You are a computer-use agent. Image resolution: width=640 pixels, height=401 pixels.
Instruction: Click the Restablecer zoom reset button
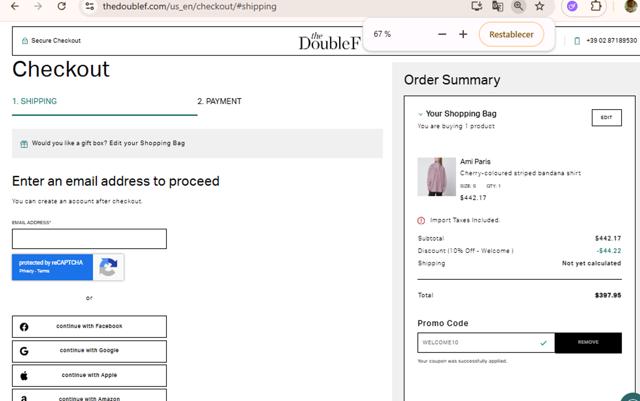(x=511, y=34)
